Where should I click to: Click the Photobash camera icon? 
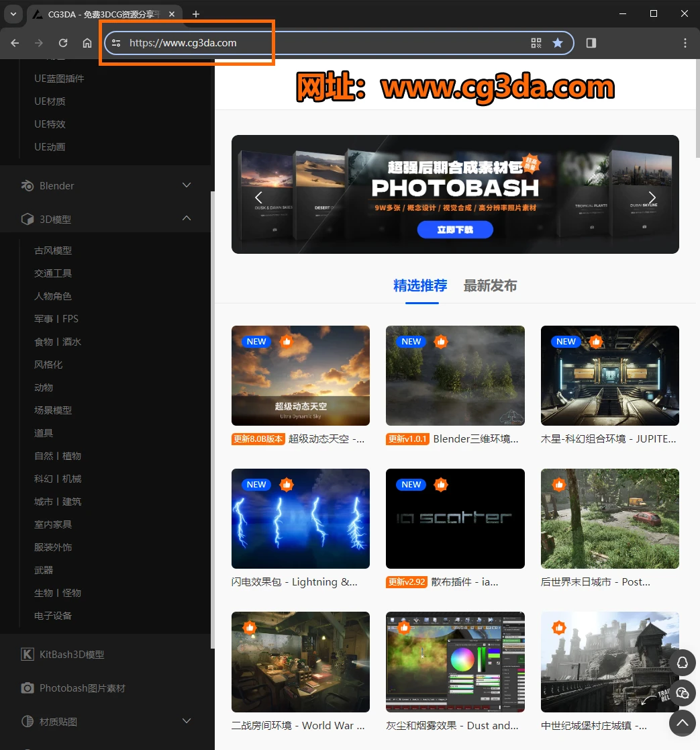(28, 688)
